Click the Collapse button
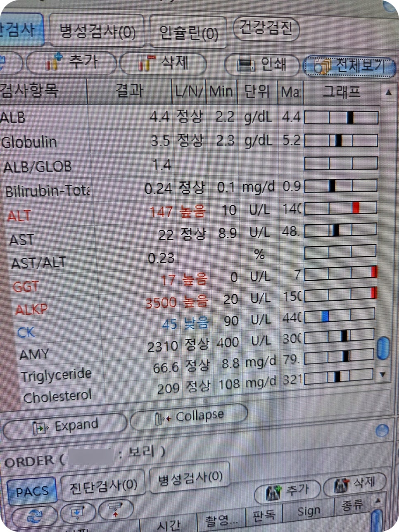The height and width of the screenshot is (532, 399). (189, 417)
